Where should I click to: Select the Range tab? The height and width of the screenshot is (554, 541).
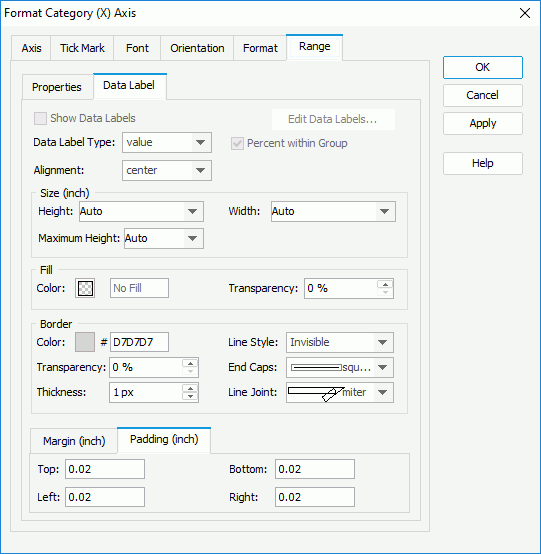tap(314, 47)
